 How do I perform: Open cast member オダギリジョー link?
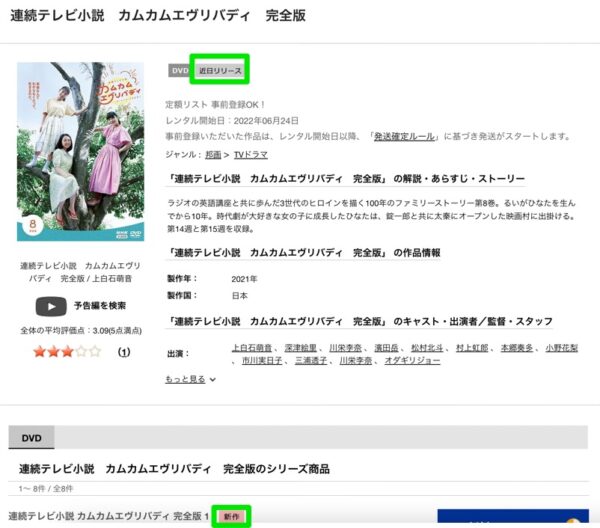coord(412,360)
